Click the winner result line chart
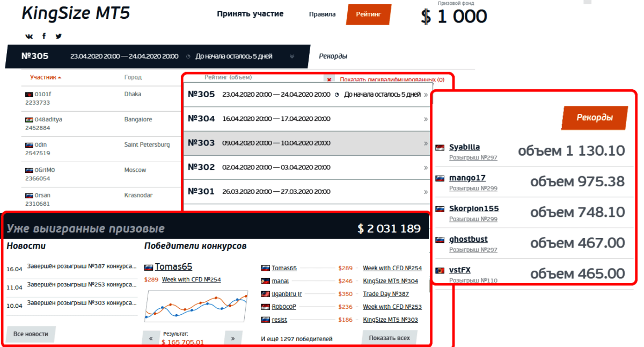Screen dimensions: 644x347 click(196, 306)
